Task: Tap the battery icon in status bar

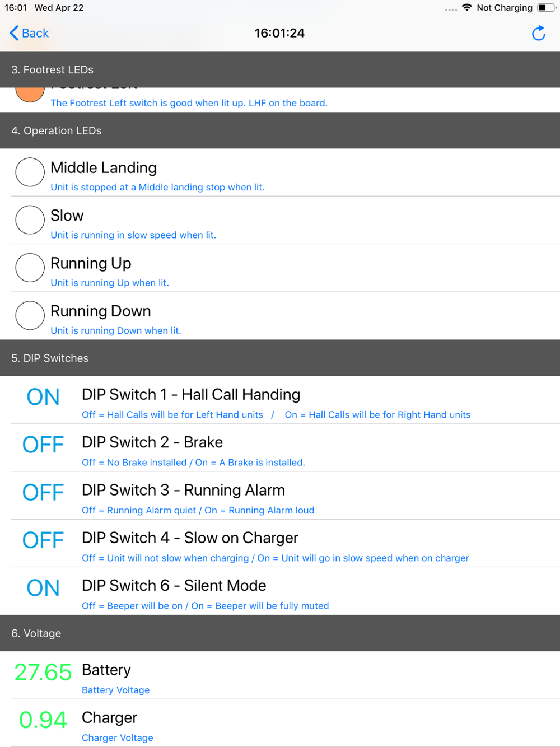Action: coord(546,8)
